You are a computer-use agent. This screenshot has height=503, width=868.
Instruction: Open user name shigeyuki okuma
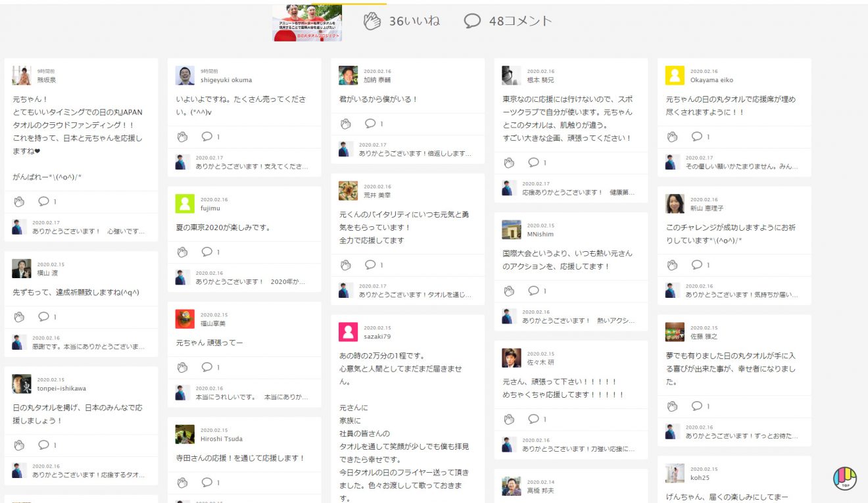tap(226, 80)
